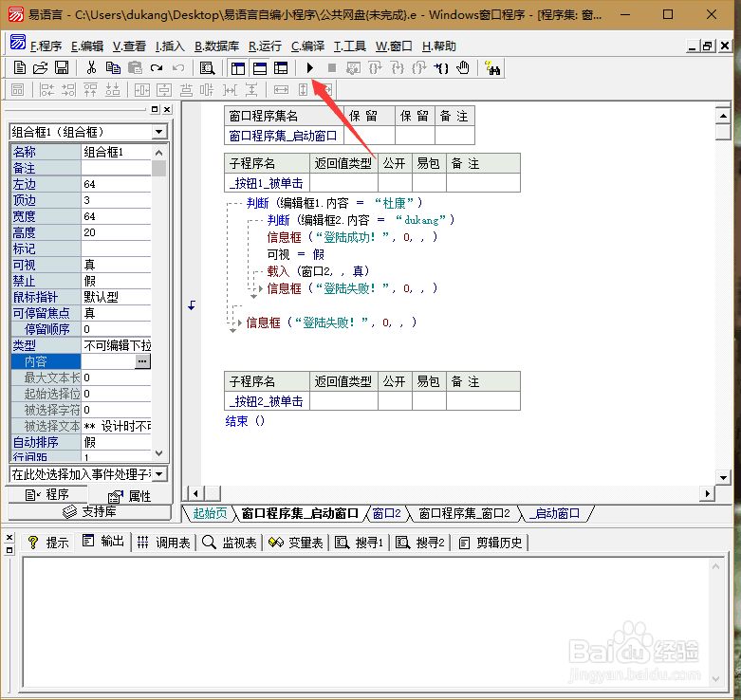This screenshot has width=741, height=700.
Task: Switch to the 搜寻1 tab
Action: pyautogui.click(x=360, y=543)
